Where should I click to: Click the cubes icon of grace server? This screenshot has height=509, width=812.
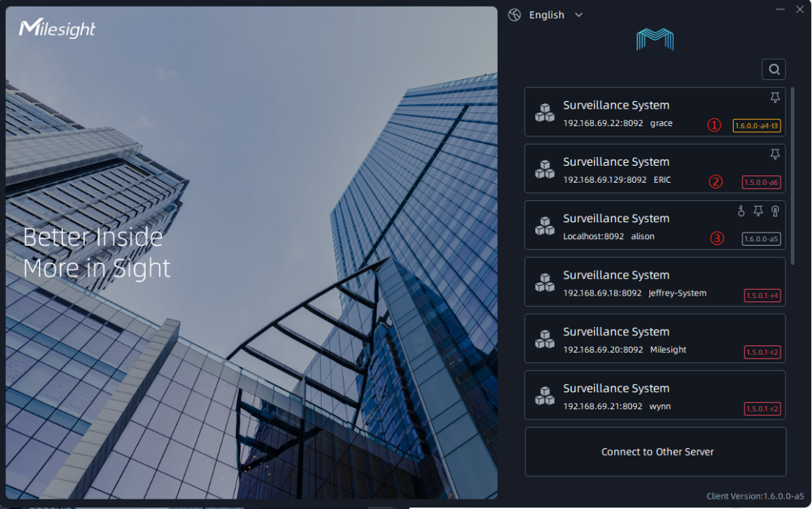(545, 112)
